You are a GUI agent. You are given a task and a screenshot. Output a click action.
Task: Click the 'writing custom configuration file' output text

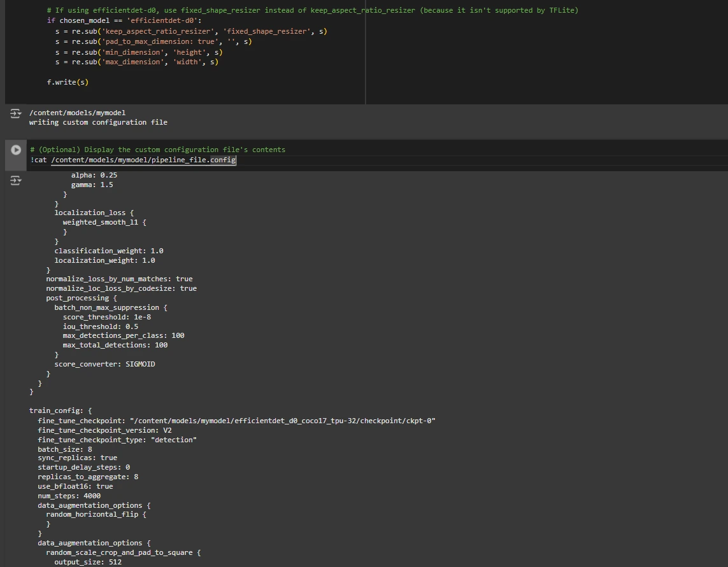[98, 122]
